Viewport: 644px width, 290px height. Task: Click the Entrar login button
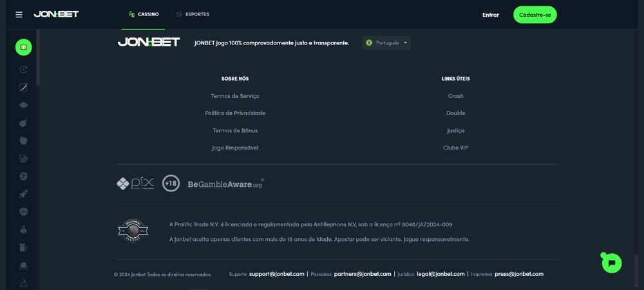coord(490,15)
